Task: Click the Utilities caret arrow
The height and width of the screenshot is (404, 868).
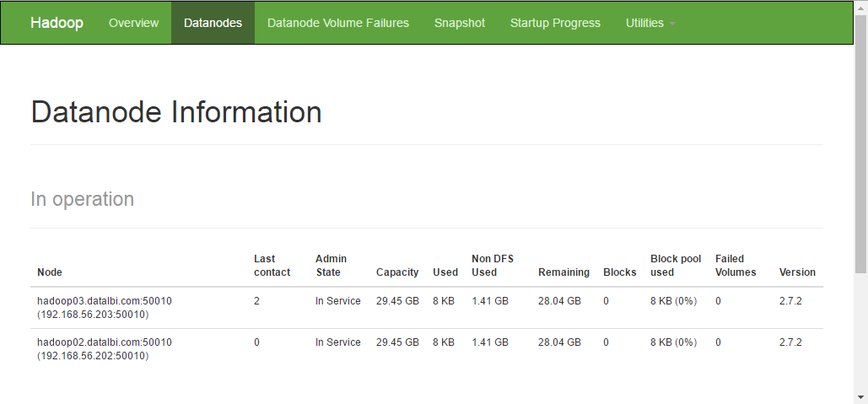Action: click(x=672, y=24)
